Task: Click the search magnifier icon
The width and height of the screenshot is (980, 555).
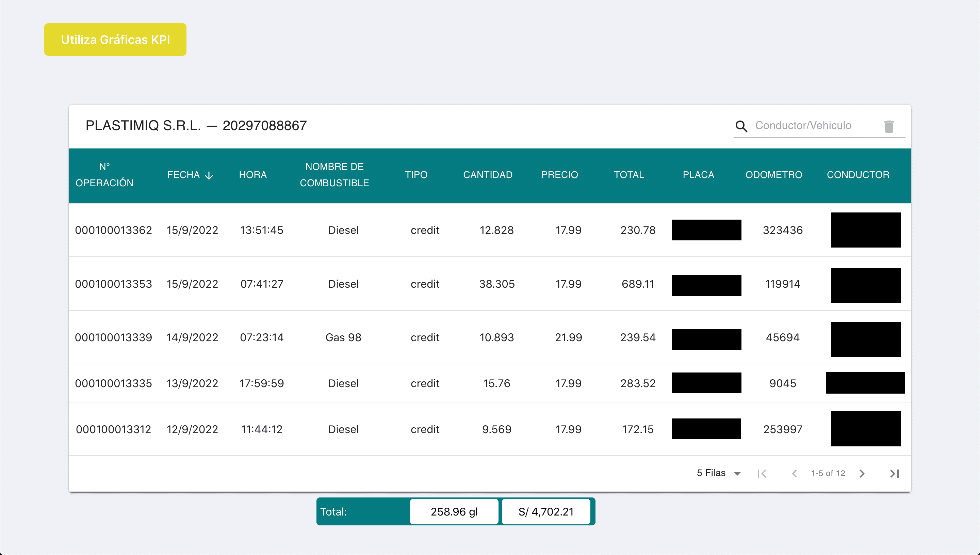Action: pos(741,126)
